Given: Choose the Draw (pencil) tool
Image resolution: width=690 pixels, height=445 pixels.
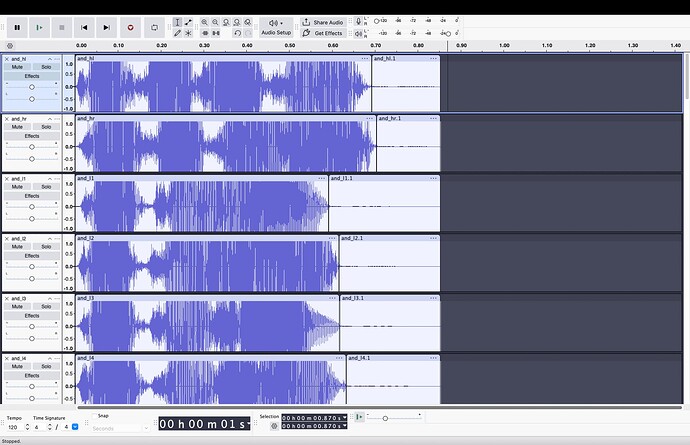Looking at the screenshot, I should (177, 33).
